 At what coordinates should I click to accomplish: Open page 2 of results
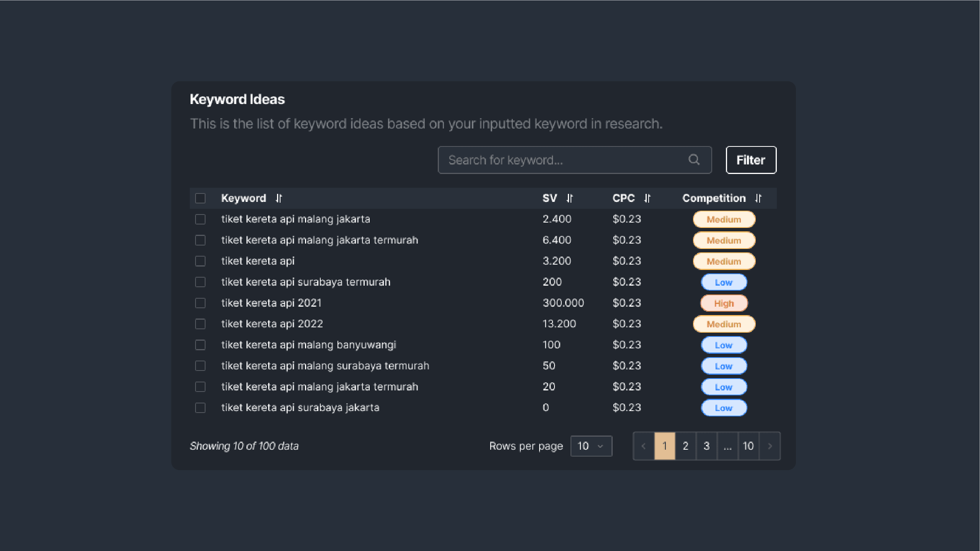coord(685,446)
